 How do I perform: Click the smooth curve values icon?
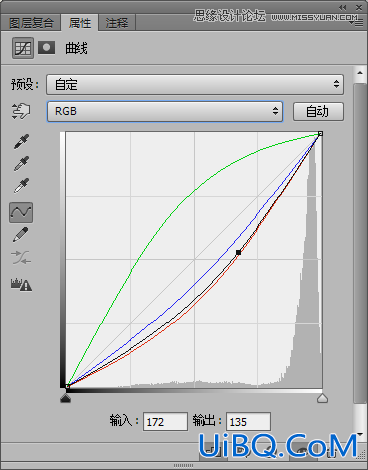click(21, 257)
